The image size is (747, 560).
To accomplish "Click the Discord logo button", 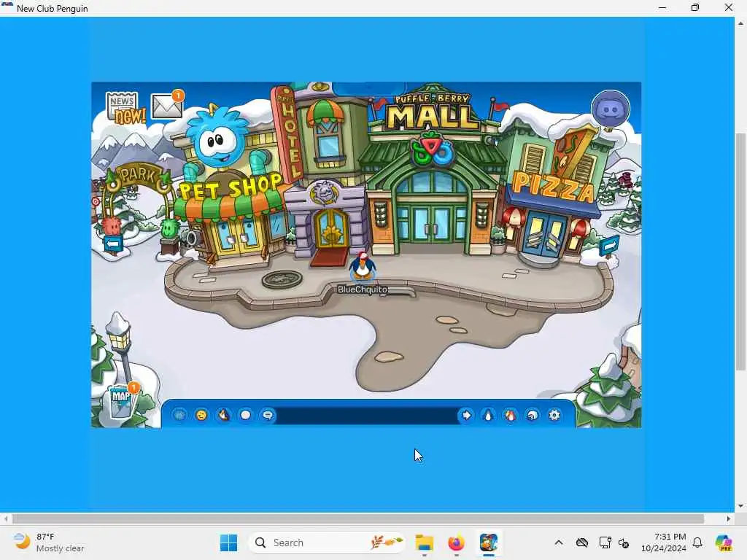I will [611, 109].
